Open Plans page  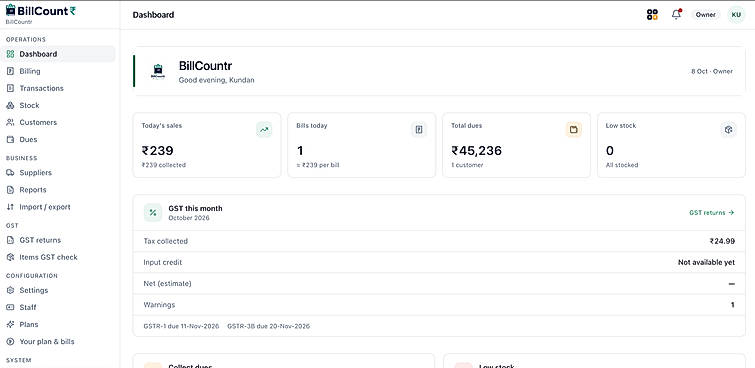59,324
